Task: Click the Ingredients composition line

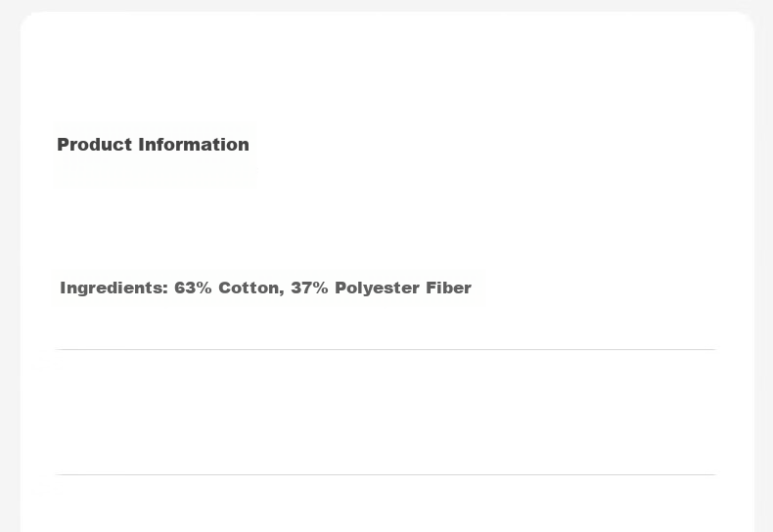Action: pos(266,288)
